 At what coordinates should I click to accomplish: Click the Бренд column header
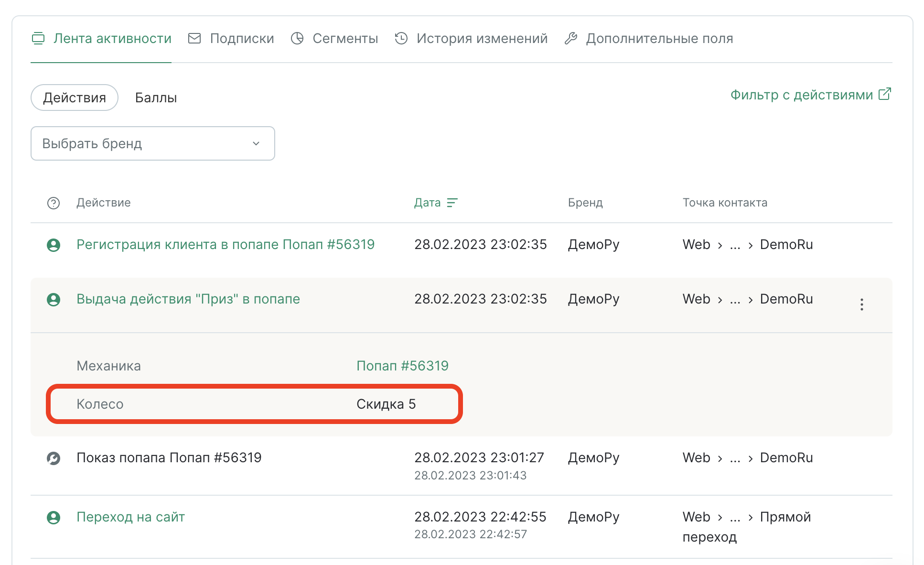[585, 203]
